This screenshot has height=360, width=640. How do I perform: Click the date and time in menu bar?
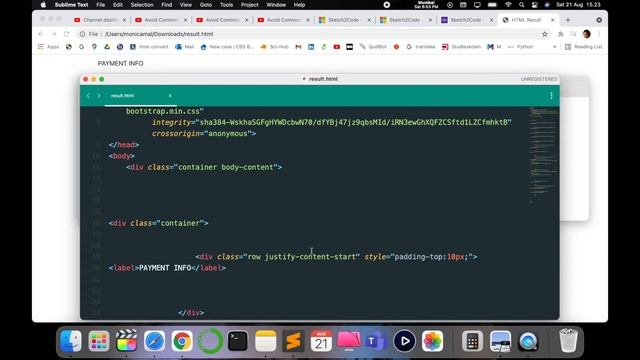pyautogui.click(x=578, y=5)
